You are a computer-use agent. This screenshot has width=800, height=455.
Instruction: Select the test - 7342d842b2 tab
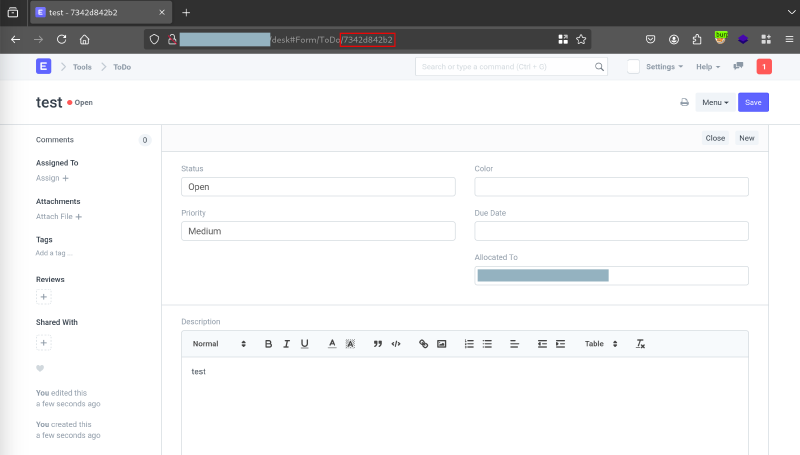(101, 12)
